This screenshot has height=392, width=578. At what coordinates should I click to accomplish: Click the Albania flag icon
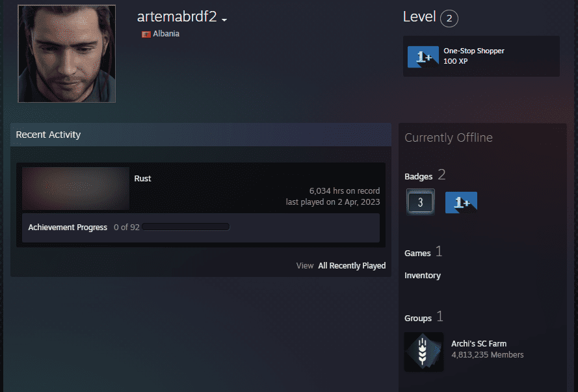point(146,34)
